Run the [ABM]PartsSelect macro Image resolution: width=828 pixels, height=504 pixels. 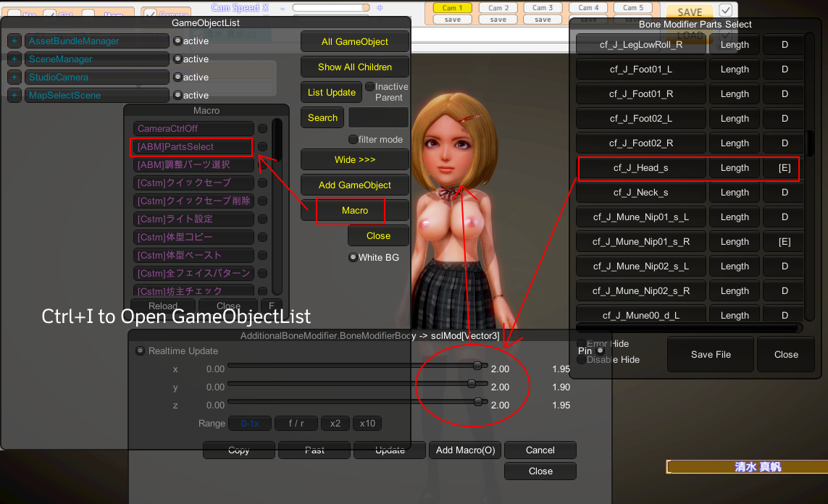(x=193, y=147)
